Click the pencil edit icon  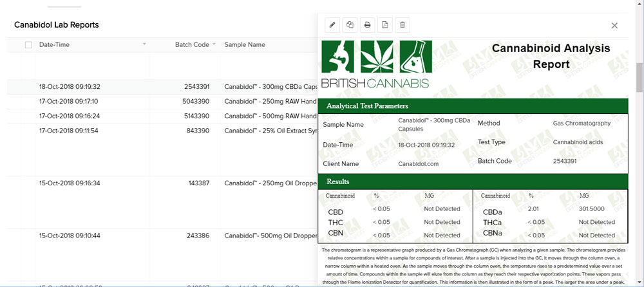pos(332,25)
